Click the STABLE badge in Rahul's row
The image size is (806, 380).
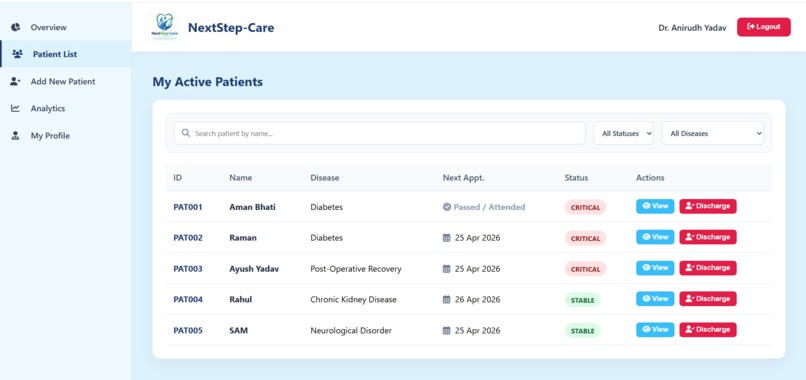click(x=582, y=300)
